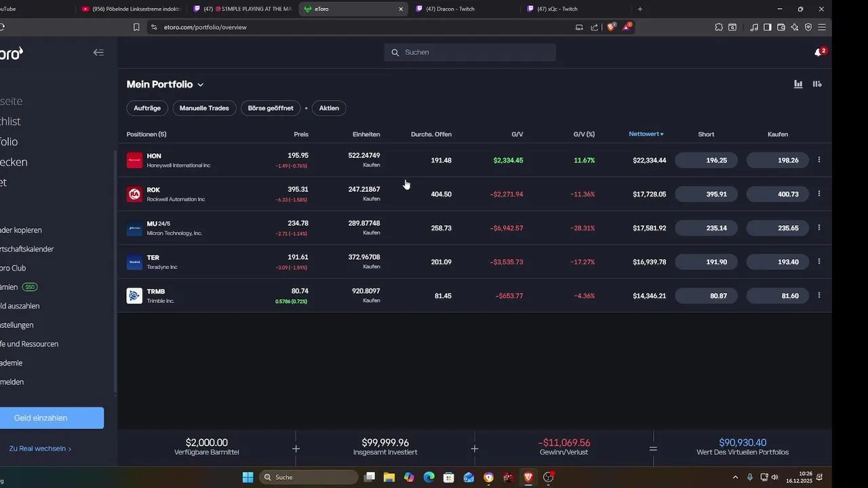Image resolution: width=868 pixels, height=488 pixels.
Task: Click HON net value $22,334.44
Action: click(x=649, y=161)
